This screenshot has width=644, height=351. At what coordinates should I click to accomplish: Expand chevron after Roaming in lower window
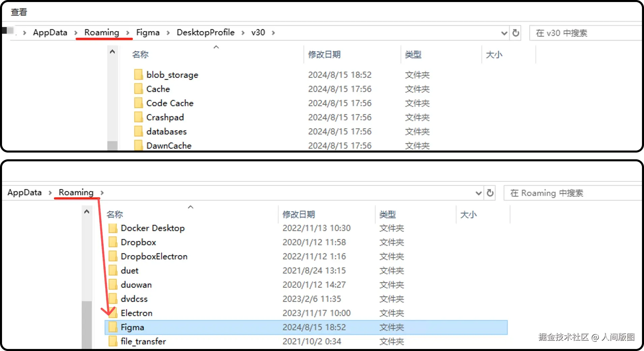(102, 193)
